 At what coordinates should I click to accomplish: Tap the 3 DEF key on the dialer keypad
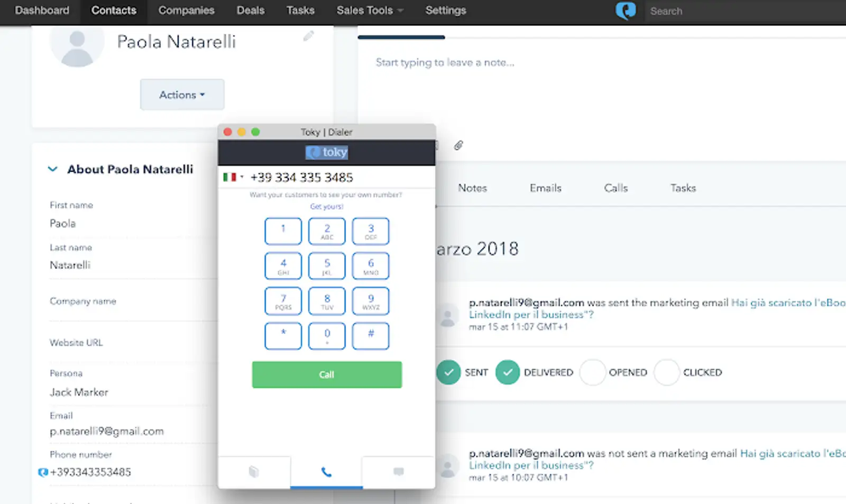(371, 231)
